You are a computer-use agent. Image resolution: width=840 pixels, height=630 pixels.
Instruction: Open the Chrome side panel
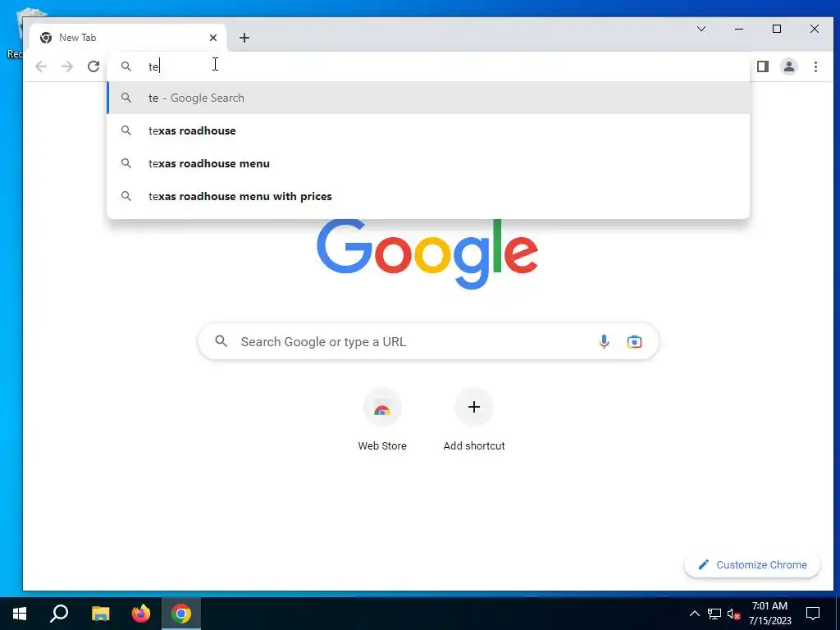coord(763,66)
